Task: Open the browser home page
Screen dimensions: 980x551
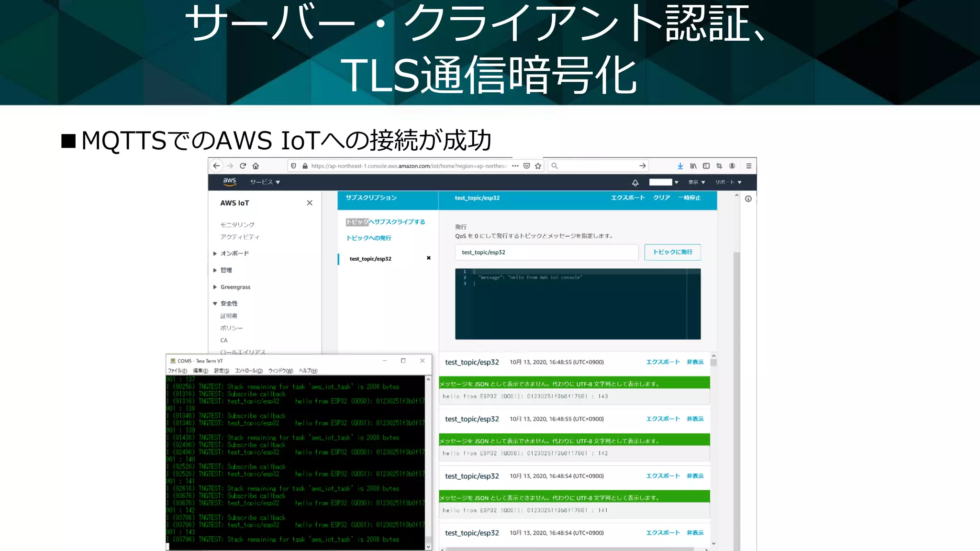Action: click(x=256, y=166)
